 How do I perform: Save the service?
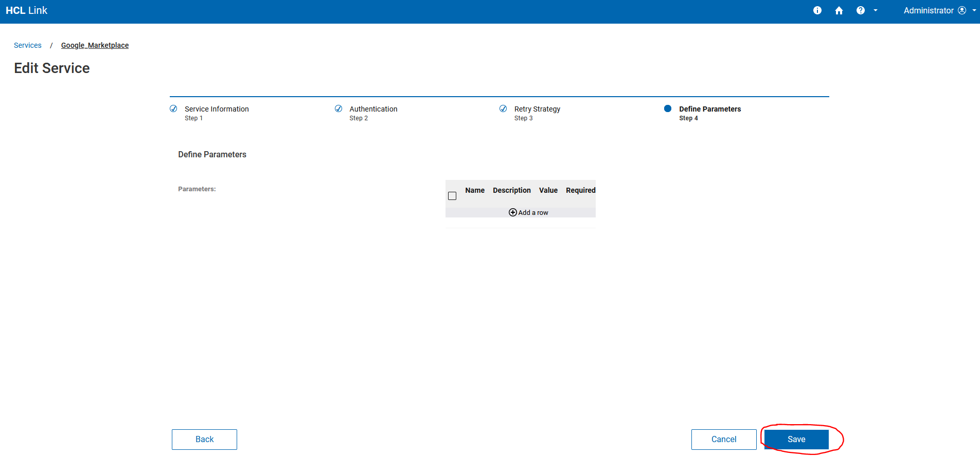coord(796,440)
